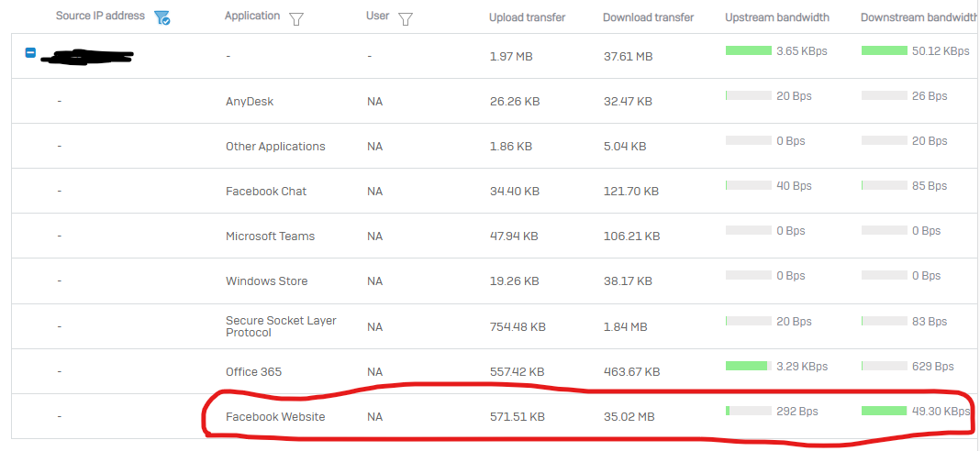Click the User column header
Screen dimensions: 980x451
point(377,16)
